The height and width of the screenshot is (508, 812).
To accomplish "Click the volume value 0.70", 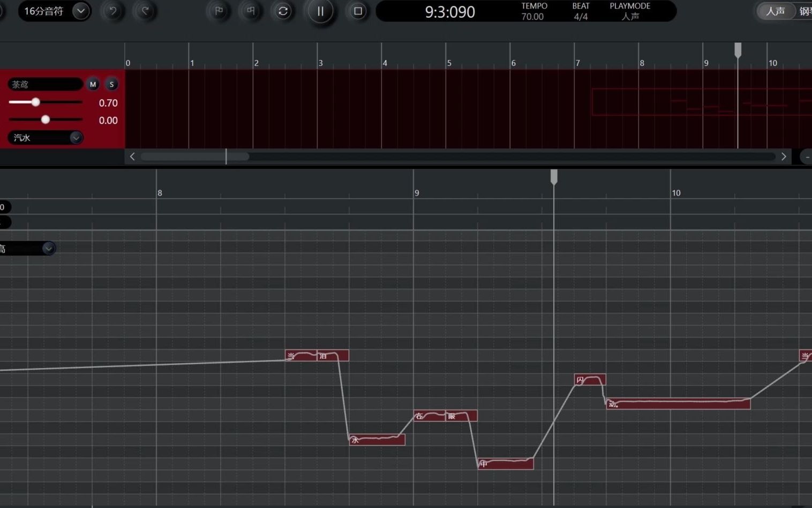I will click(x=108, y=103).
